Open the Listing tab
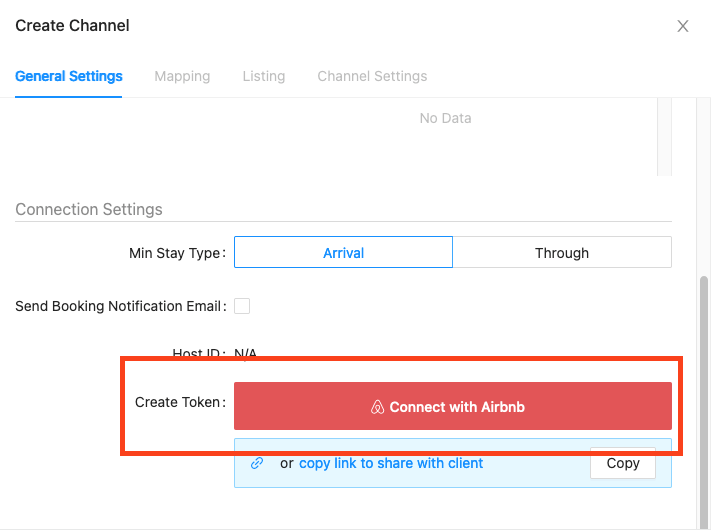Screen dimensions: 713x532 click(x=264, y=76)
